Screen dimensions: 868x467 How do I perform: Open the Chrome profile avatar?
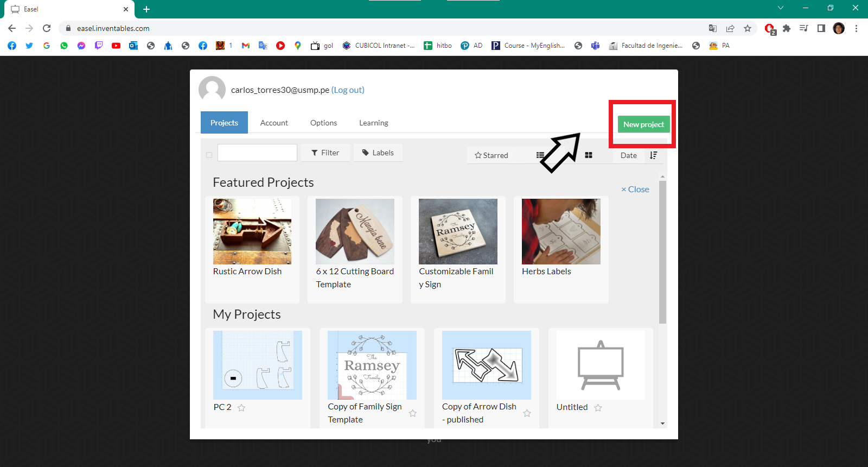839,28
